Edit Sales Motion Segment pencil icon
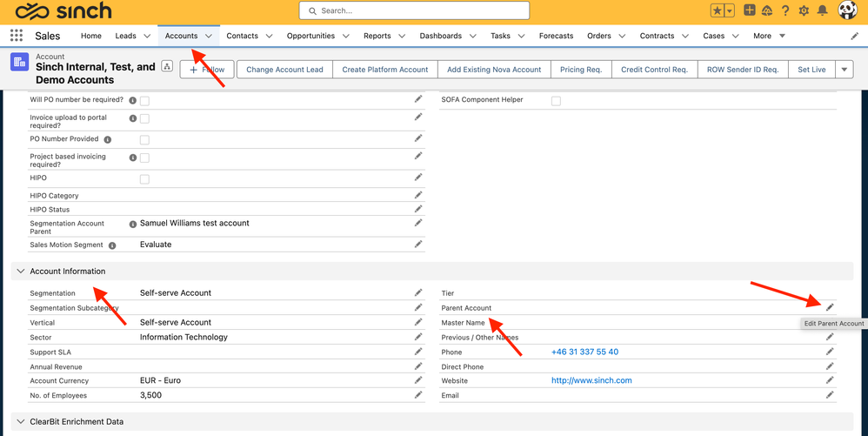 (418, 244)
